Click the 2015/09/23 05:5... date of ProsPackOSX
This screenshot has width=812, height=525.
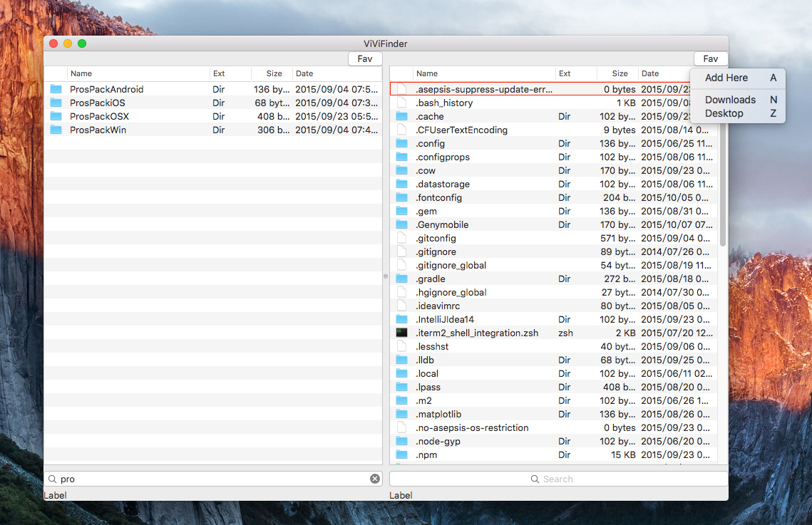click(x=336, y=116)
